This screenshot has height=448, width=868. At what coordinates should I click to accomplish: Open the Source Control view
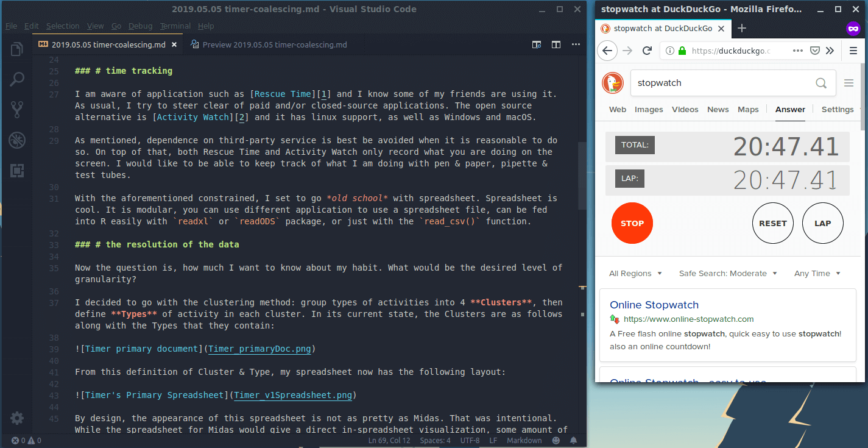tap(17, 110)
